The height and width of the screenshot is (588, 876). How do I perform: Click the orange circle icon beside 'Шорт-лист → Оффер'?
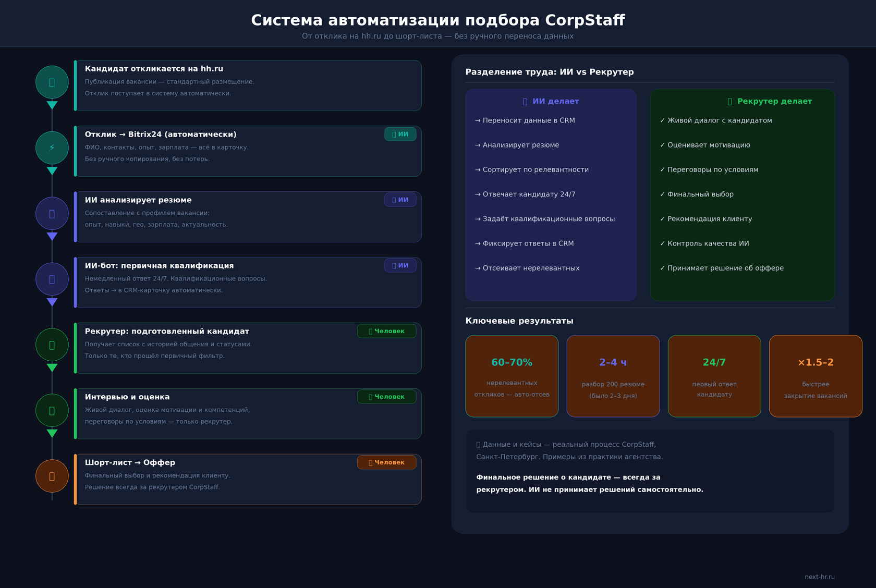coord(52,476)
